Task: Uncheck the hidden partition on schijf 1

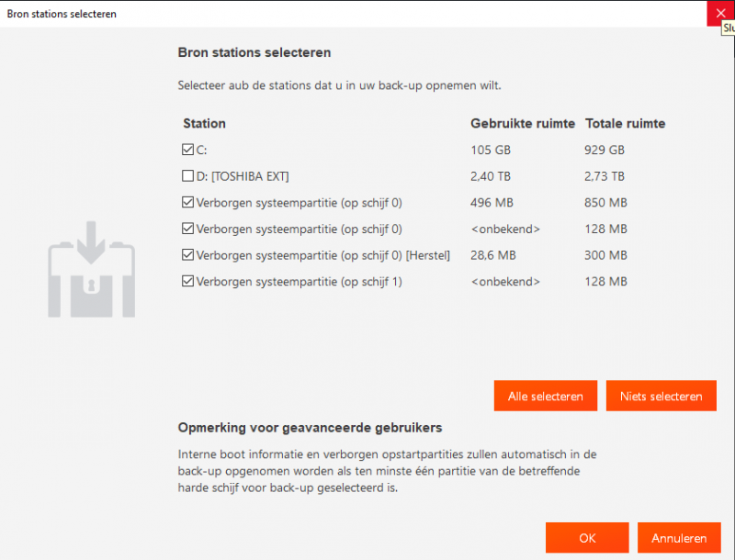Action: pos(188,282)
